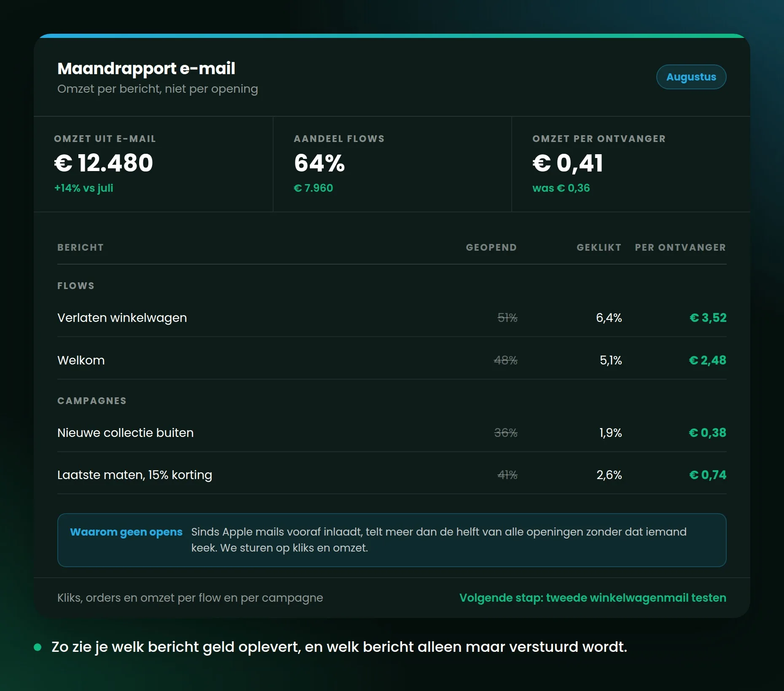Click the € 2,48 per recipient amount
This screenshot has width=784, height=691.
click(x=708, y=360)
